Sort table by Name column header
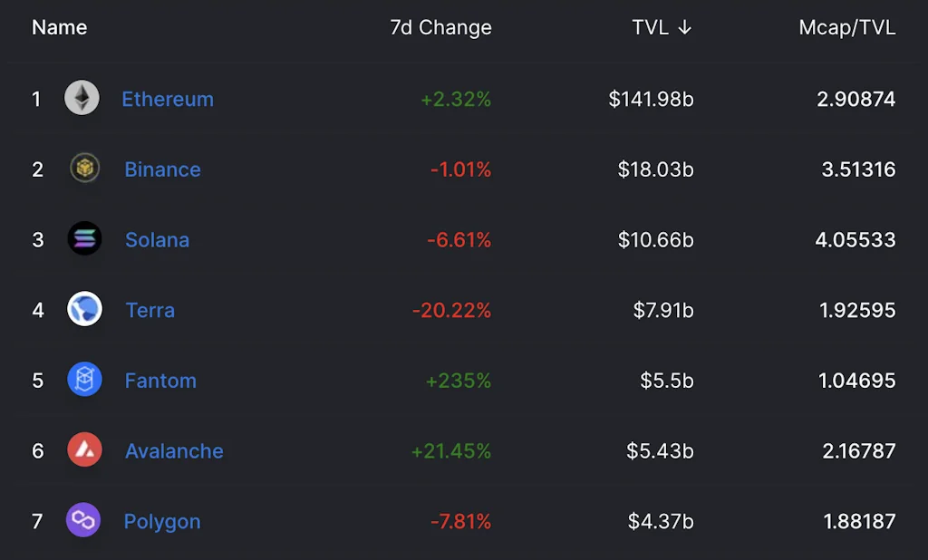The height and width of the screenshot is (560, 928). (60, 28)
